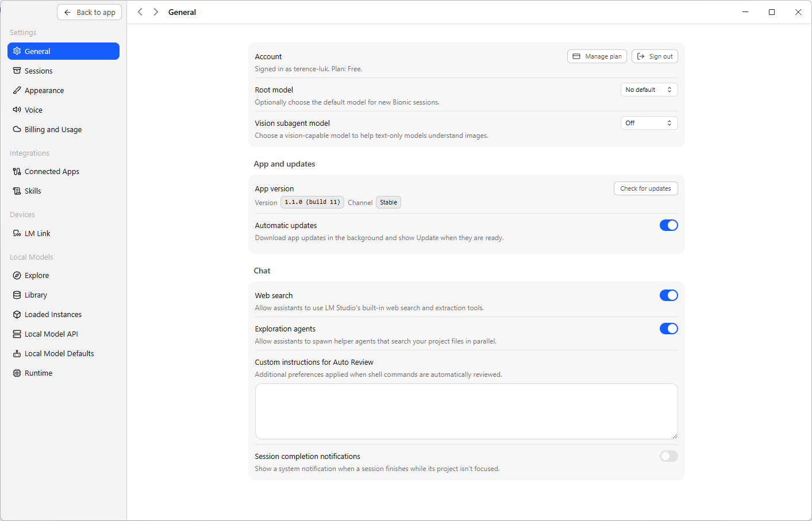
Task: Click the Manage plan button
Action: pos(597,56)
